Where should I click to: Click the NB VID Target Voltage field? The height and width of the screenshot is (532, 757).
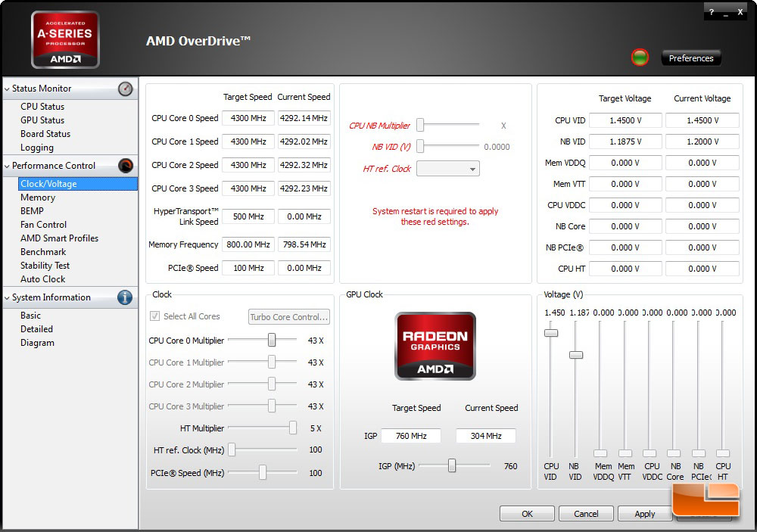point(625,142)
